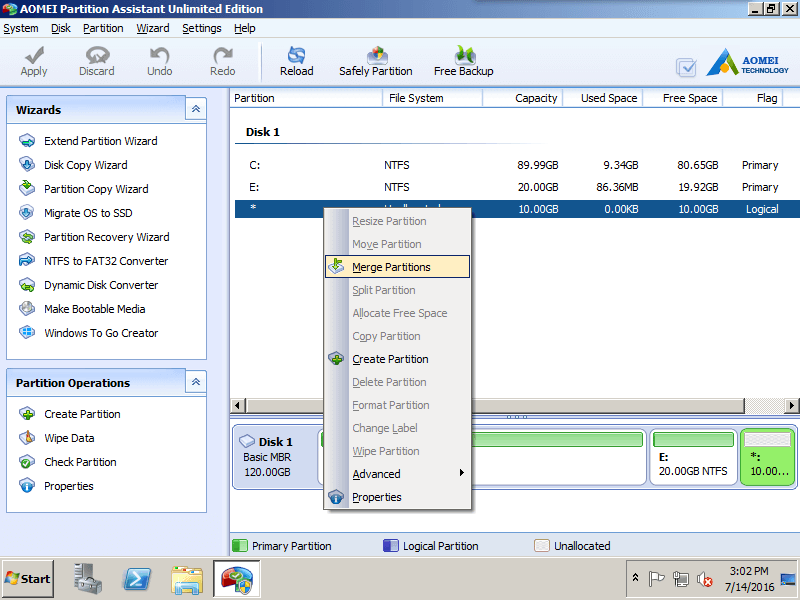The image size is (800, 600).
Task: Click the AOMEI Partition Assistant taskbar button
Action: click(x=237, y=579)
